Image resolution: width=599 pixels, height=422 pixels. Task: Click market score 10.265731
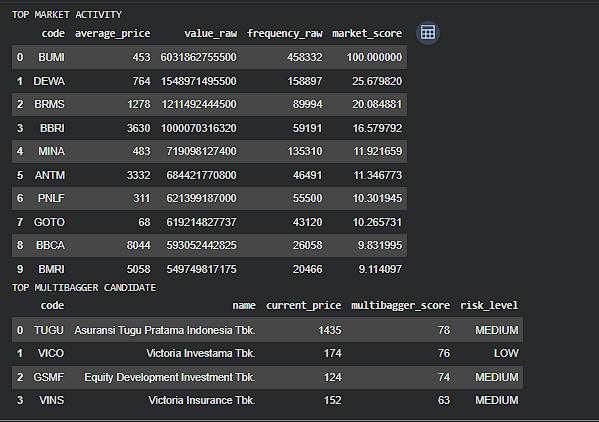377,222
